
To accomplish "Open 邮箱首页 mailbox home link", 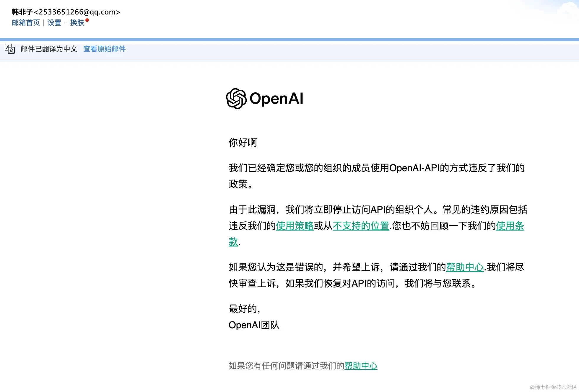I will pyautogui.click(x=26, y=23).
